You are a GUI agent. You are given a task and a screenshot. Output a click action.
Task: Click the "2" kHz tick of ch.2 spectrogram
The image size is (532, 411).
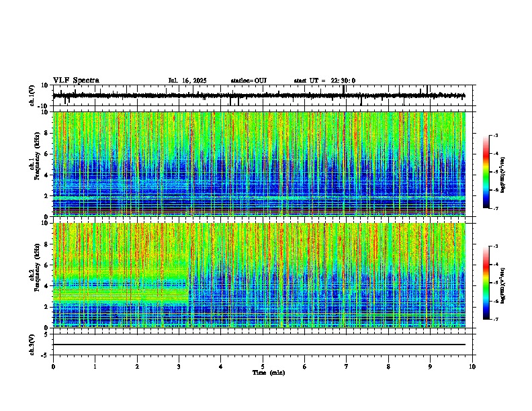click(47, 307)
